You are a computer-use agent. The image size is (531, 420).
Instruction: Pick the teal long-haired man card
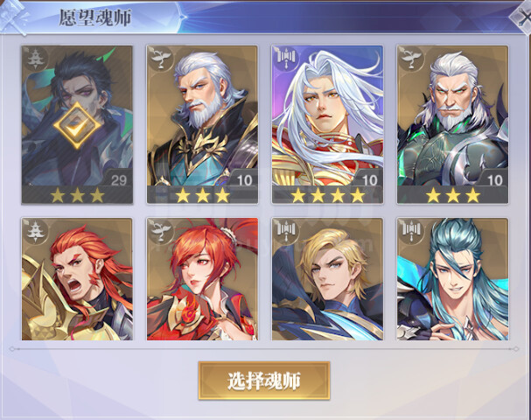[x=452, y=279]
